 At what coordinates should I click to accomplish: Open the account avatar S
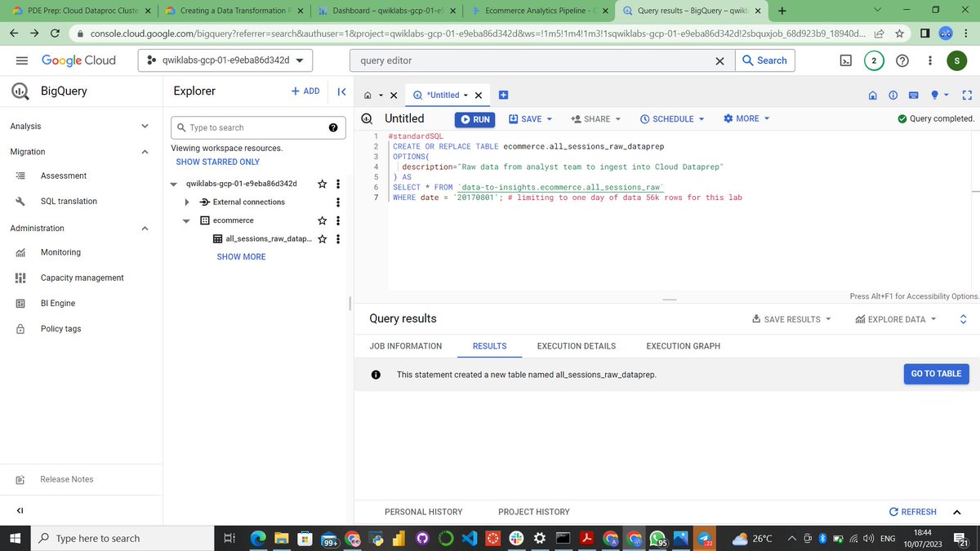click(x=957, y=60)
